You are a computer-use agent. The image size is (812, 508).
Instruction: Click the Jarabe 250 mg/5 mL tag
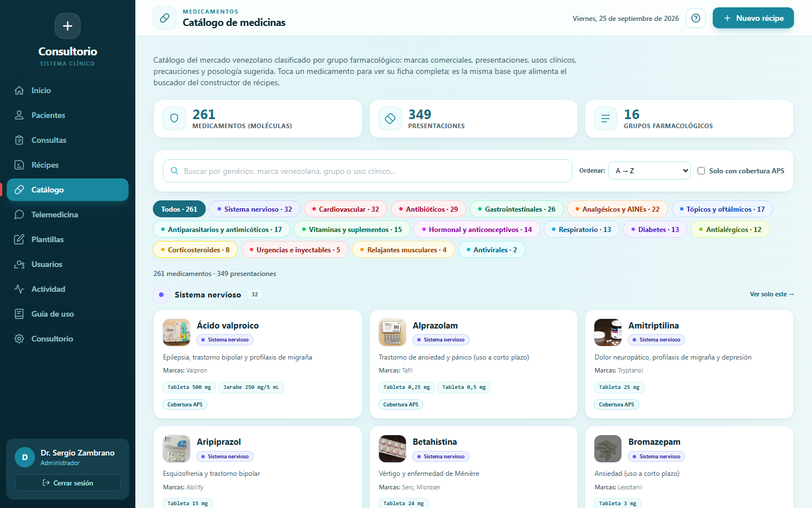tap(251, 387)
